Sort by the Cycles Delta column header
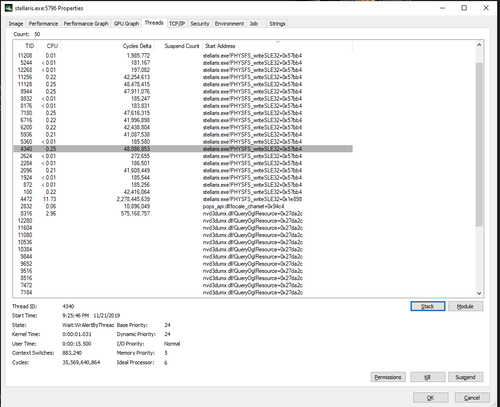 point(107,46)
